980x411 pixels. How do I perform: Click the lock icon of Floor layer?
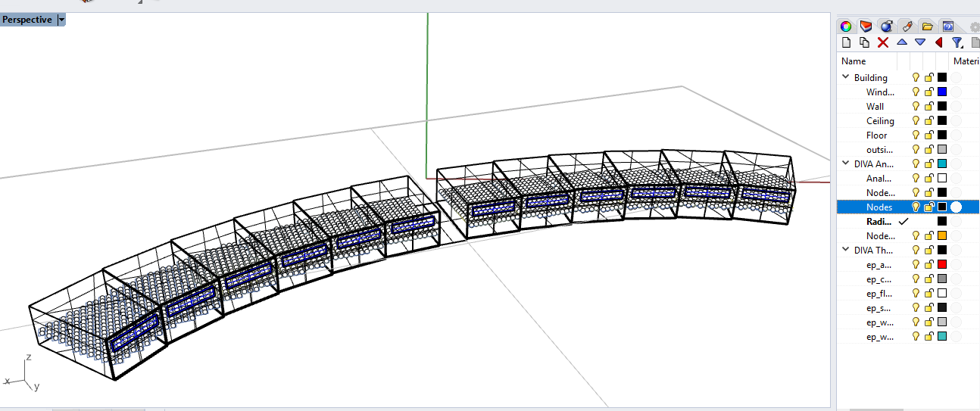[929, 135]
